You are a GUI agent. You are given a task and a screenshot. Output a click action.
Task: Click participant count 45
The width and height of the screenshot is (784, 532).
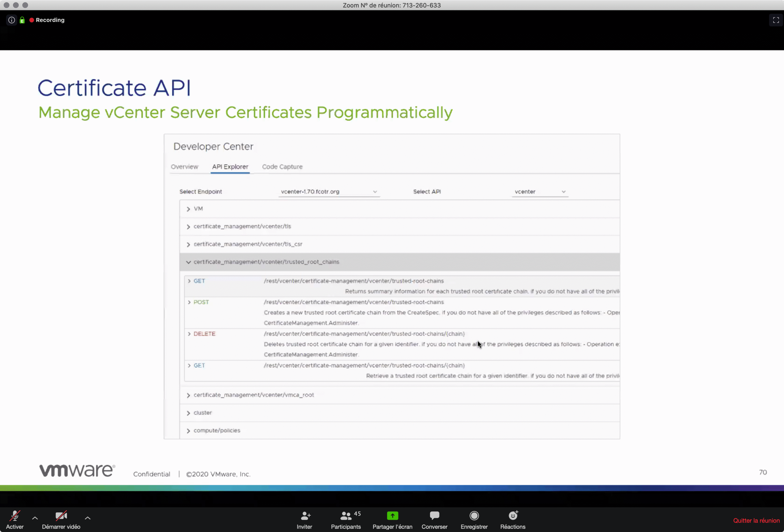coord(357,513)
